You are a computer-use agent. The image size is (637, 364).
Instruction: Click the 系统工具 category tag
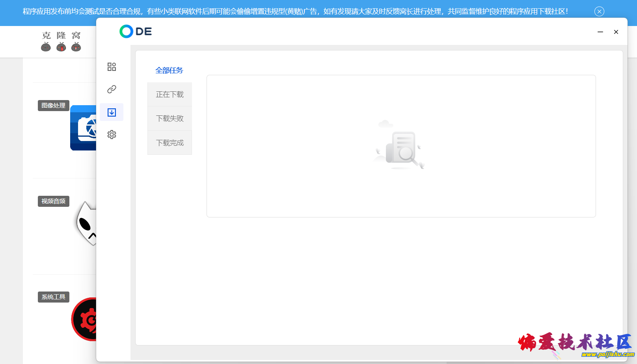click(54, 297)
